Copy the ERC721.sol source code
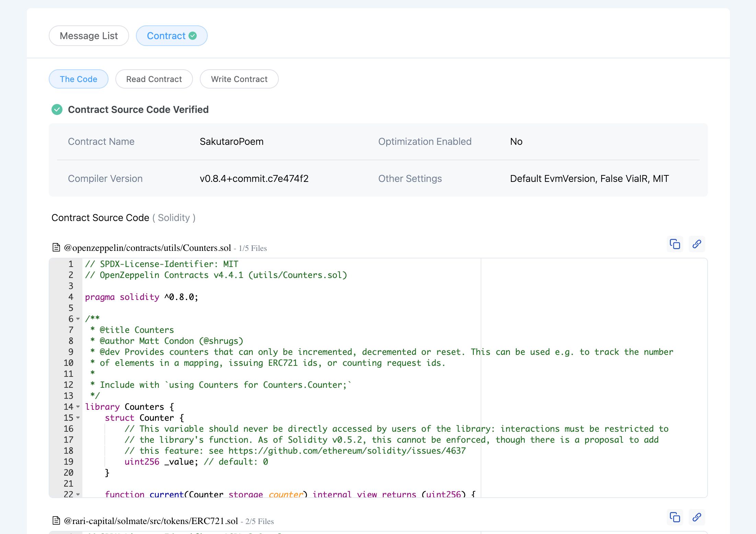Image resolution: width=756 pixels, height=534 pixels. pyautogui.click(x=675, y=517)
